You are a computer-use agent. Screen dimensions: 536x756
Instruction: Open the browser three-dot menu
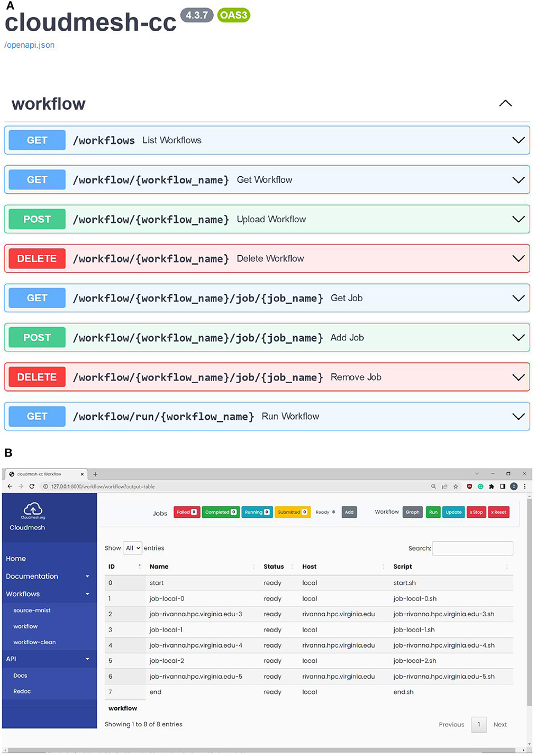[525, 487]
